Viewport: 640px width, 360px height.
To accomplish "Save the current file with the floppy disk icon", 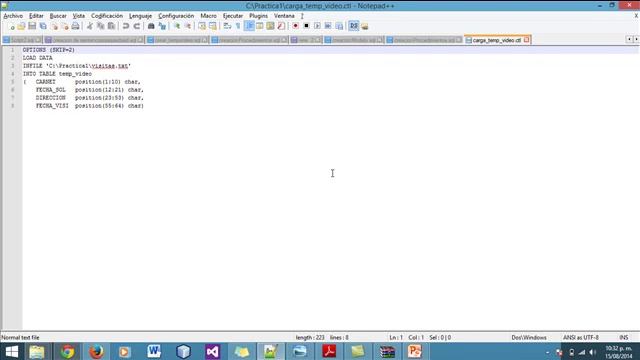I will [32, 26].
